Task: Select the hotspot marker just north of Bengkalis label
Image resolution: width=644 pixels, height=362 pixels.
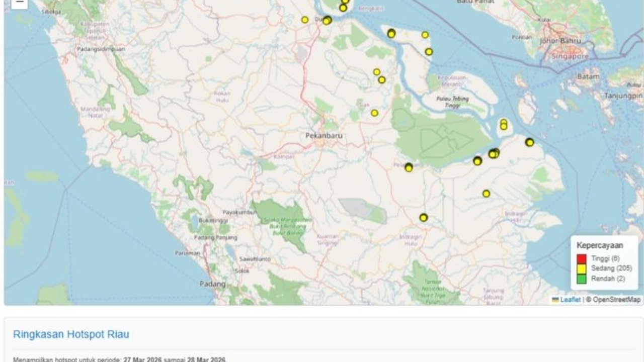Action: (343, 8)
